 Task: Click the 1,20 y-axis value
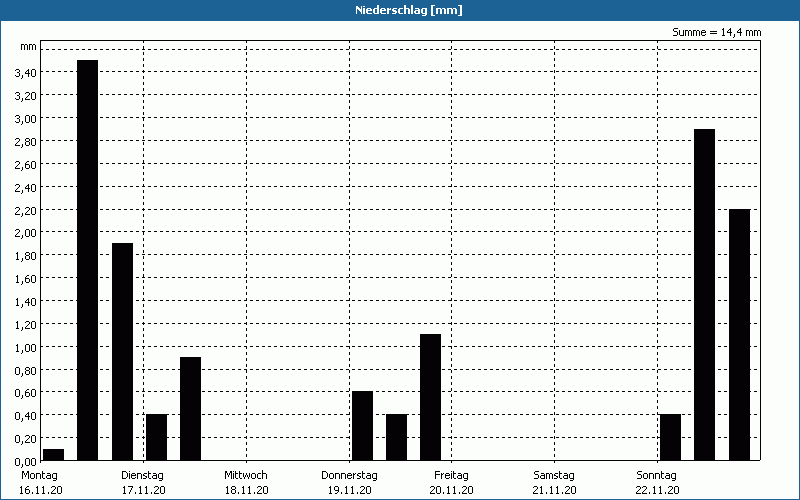[x=26, y=324]
